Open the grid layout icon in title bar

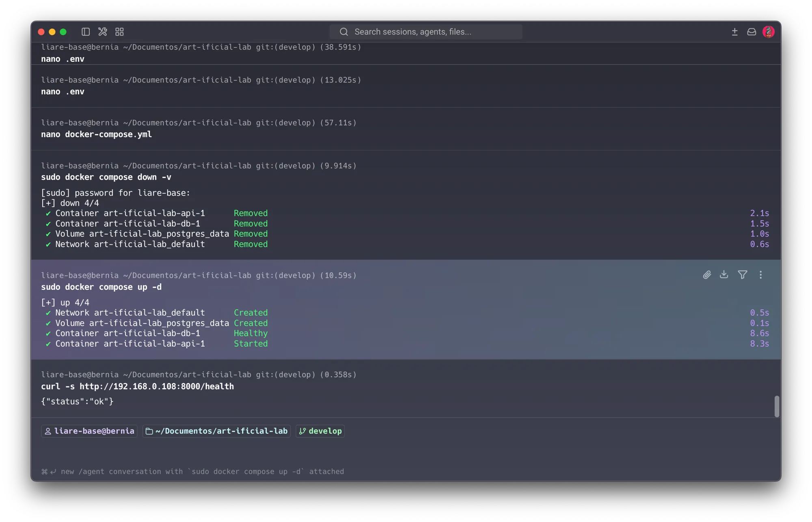coord(119,32)
